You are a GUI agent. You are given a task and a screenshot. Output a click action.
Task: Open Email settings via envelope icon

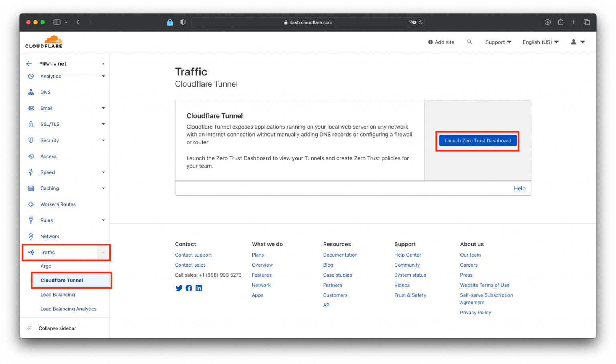pos(31,108)
